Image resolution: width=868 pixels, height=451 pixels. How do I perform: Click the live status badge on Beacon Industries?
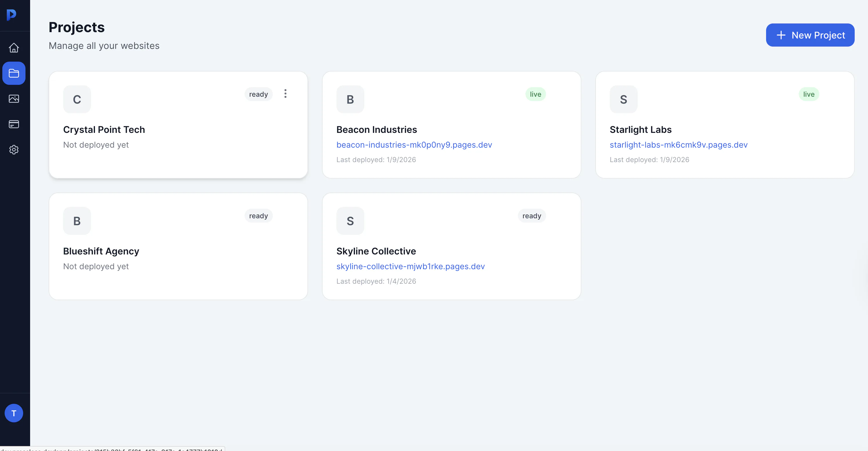pyautogui.click(x=535, y=94)
